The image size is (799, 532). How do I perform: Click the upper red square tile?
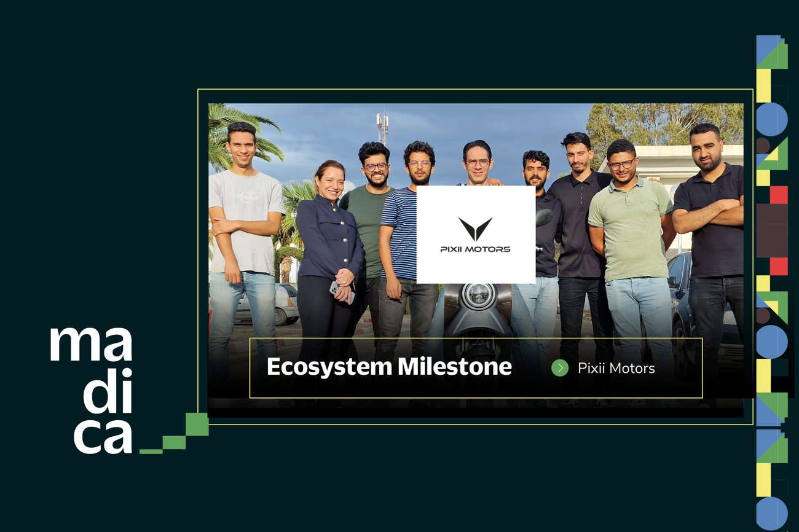[779, 195]
